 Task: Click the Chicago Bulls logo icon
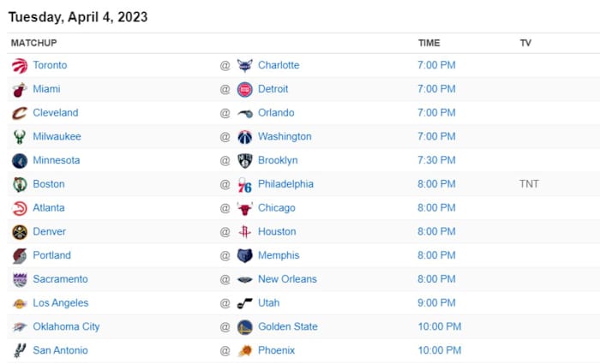pos(245,208)
